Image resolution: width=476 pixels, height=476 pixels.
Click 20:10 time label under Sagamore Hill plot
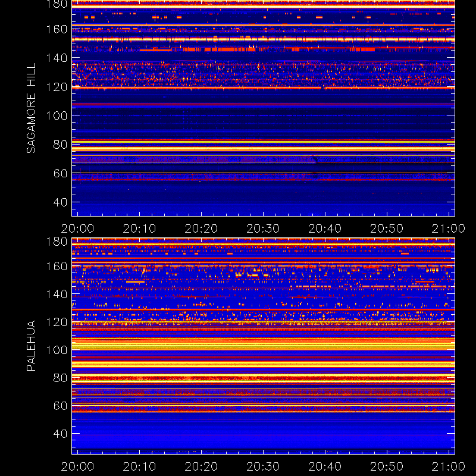click(139, 228)
